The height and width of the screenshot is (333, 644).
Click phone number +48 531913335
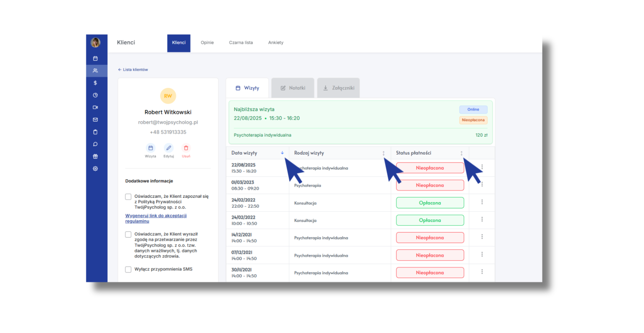pyautogui.click(x=168, y=132)
